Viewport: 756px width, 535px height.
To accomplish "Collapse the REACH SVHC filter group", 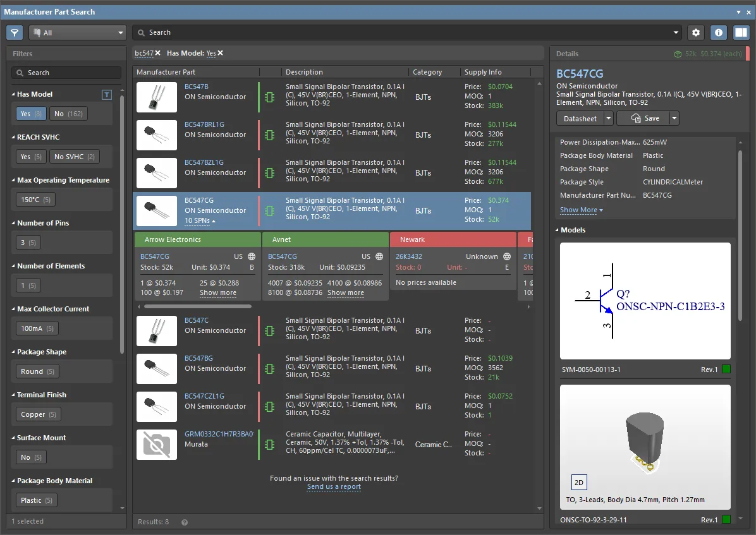I will [x=13, y=137].
